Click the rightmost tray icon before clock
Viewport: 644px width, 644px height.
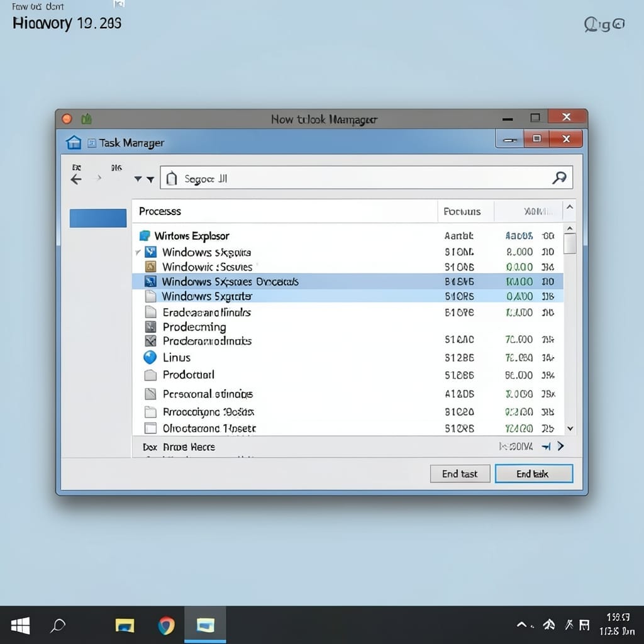[x=584, y=625]
